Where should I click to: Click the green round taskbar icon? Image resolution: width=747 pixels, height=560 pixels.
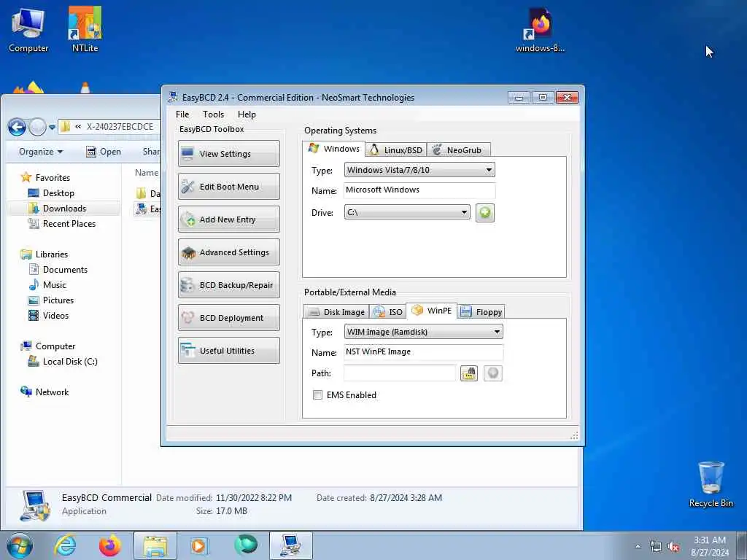[x=246, y=545]
